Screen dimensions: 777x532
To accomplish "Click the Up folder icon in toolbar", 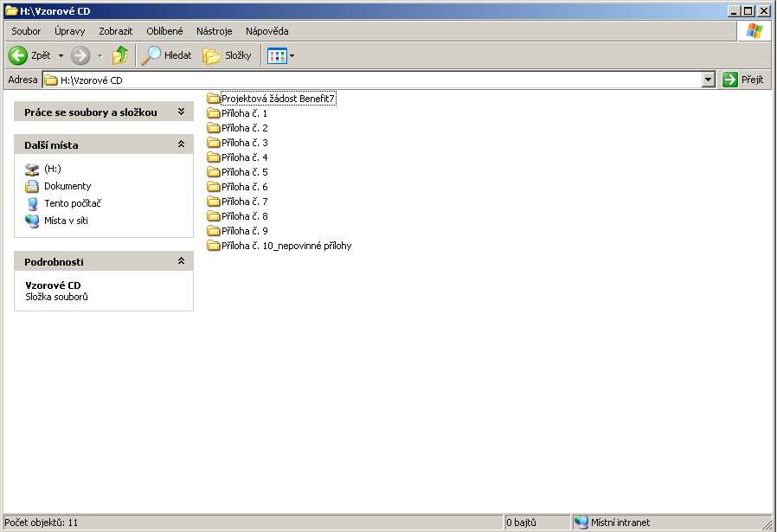I will (120, 55).
